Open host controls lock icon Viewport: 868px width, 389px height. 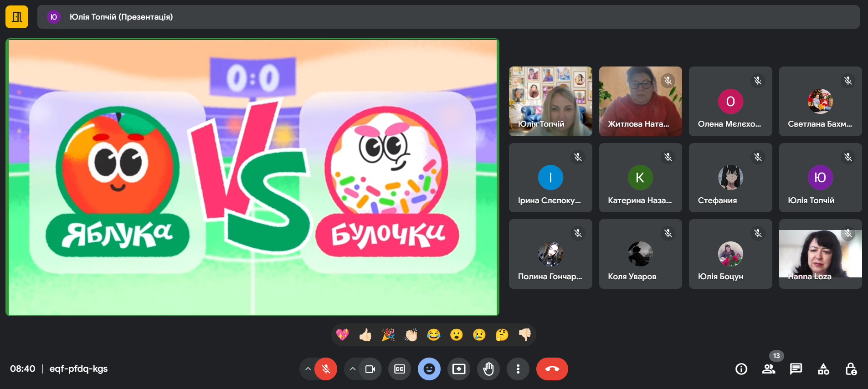851,369
